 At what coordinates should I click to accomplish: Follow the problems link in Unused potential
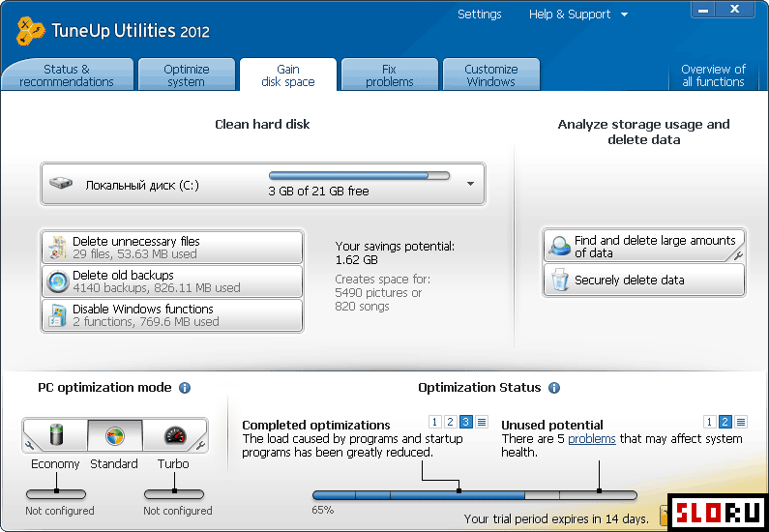[591, 439]
